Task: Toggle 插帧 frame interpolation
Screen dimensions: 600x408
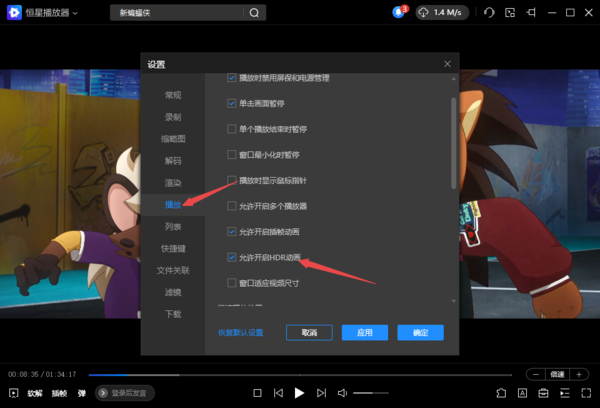Action: (59, 393)
